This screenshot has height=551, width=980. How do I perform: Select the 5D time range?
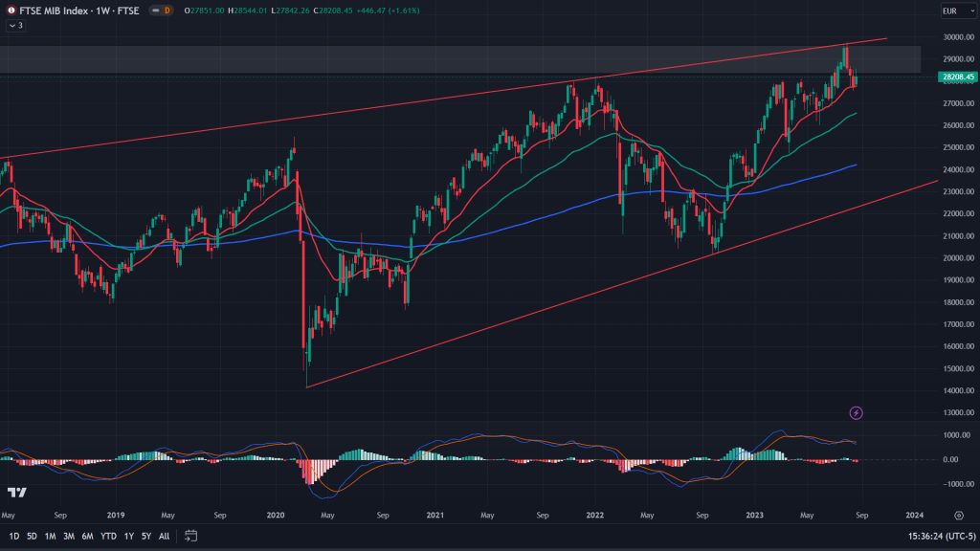click(33, 536)
